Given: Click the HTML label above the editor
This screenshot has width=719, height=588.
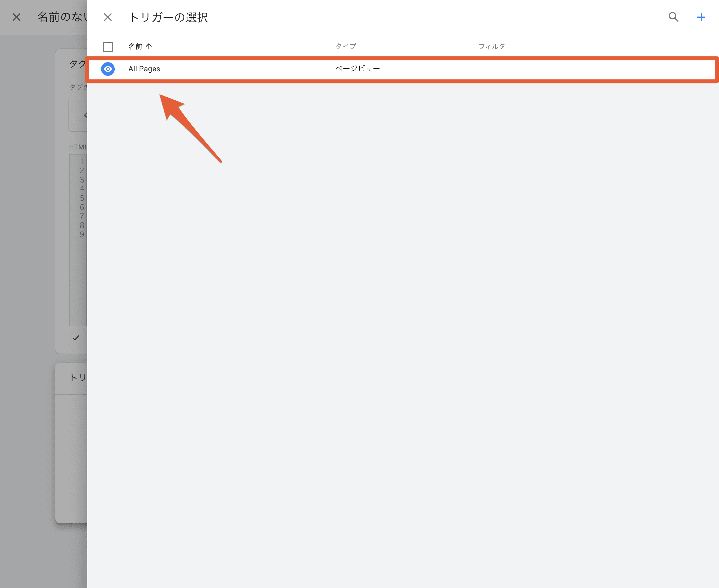Looking at the screenshot, I should click(78, 147).
